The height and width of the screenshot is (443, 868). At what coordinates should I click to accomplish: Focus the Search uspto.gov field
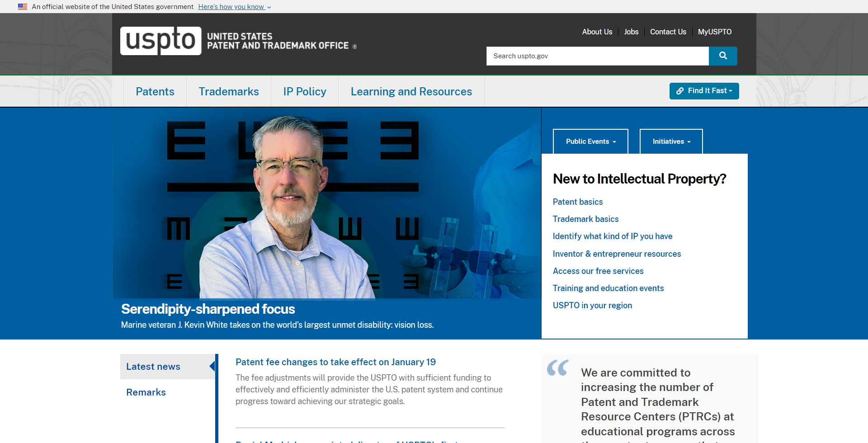tap(597, 56)
